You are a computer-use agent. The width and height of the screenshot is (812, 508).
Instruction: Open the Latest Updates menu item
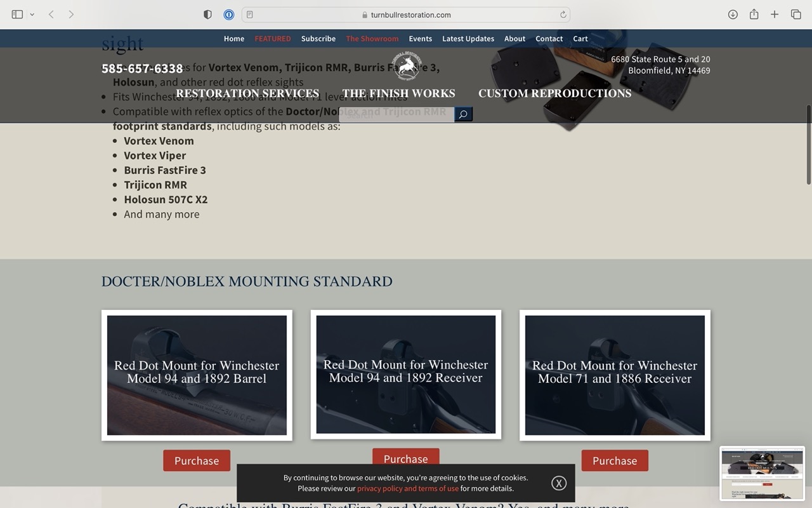click(468, 39)
